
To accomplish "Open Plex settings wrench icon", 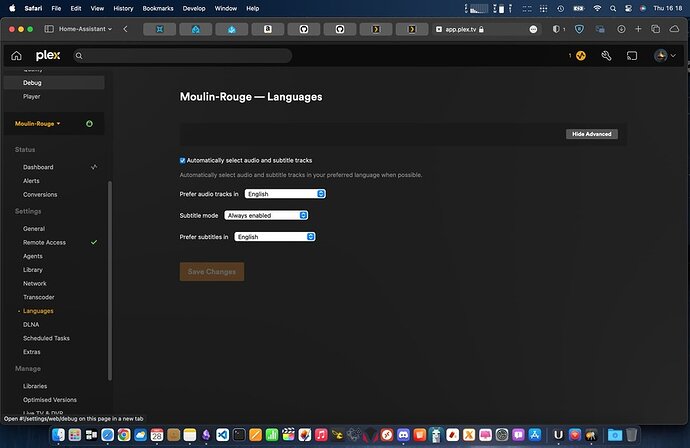I will (x=606, y=55).
